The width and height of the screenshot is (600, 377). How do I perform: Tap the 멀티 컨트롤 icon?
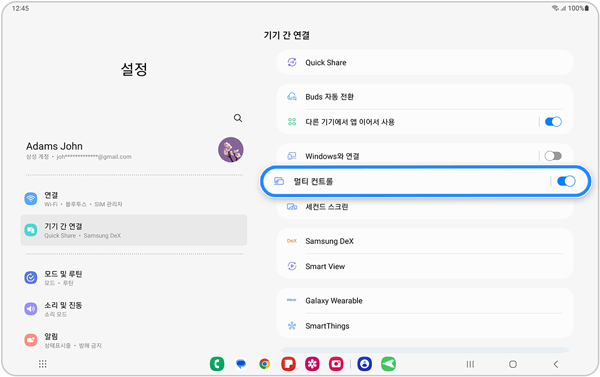pos(279,181)
